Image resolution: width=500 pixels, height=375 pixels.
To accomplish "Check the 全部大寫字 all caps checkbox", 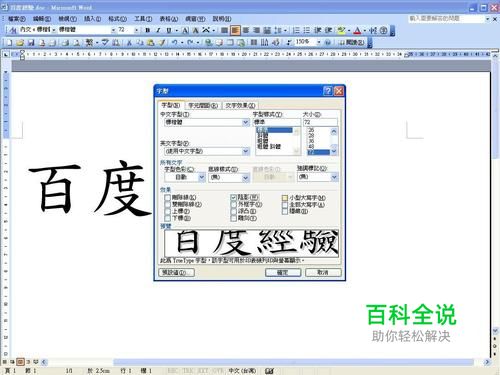I will point(285,205).
